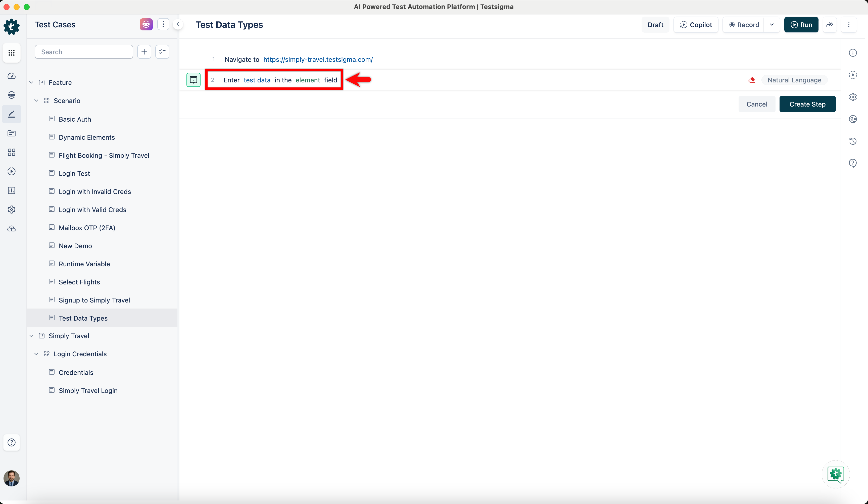Collapse the Feature tree folder
Screen dimensions: 868x504
pos(31,83)
